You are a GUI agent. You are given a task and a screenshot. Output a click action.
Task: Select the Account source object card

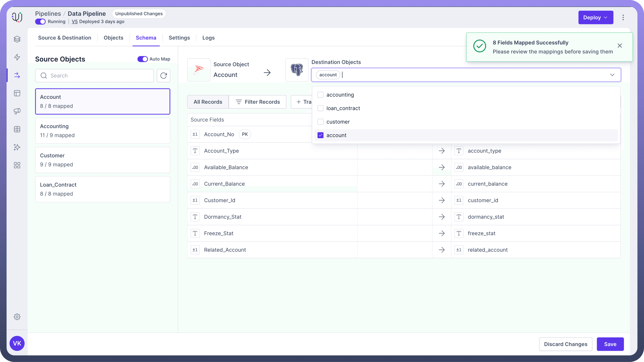click(103, 101)
